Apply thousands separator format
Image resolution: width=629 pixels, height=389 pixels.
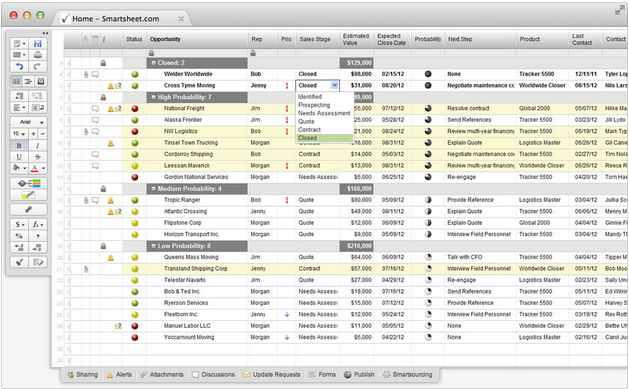pyautogui.click(x=38, y=236)
